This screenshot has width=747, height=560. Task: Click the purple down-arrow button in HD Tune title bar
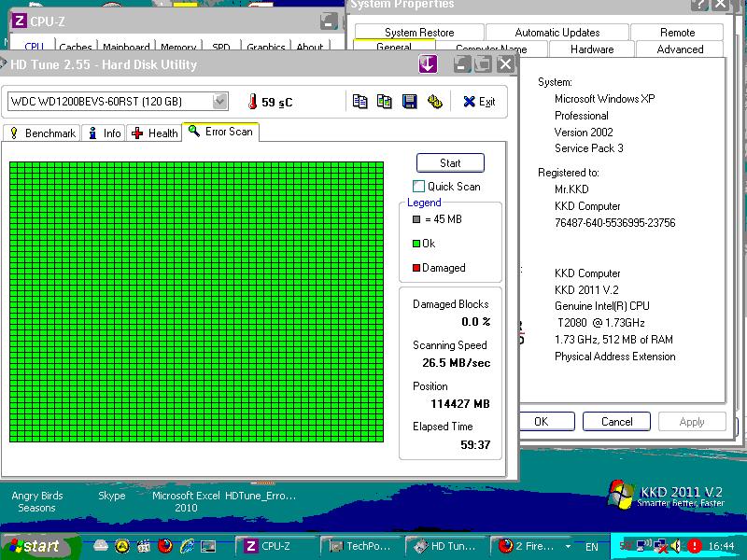click(428, 63)
